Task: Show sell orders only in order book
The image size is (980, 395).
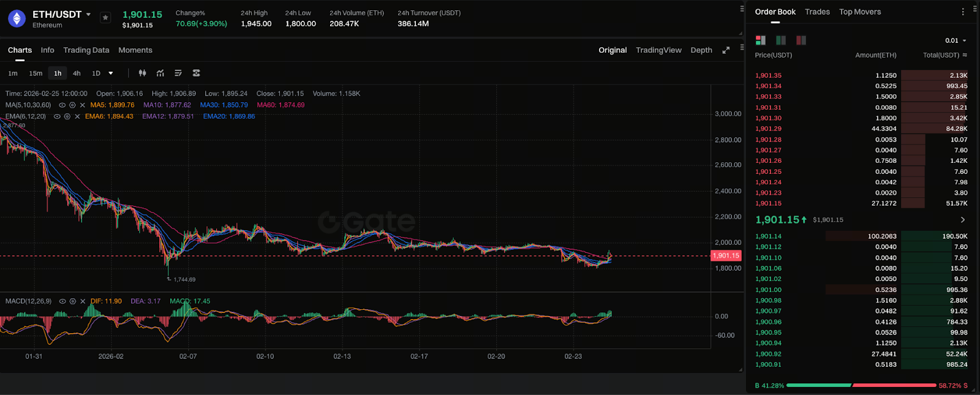Action: (801, 40)
